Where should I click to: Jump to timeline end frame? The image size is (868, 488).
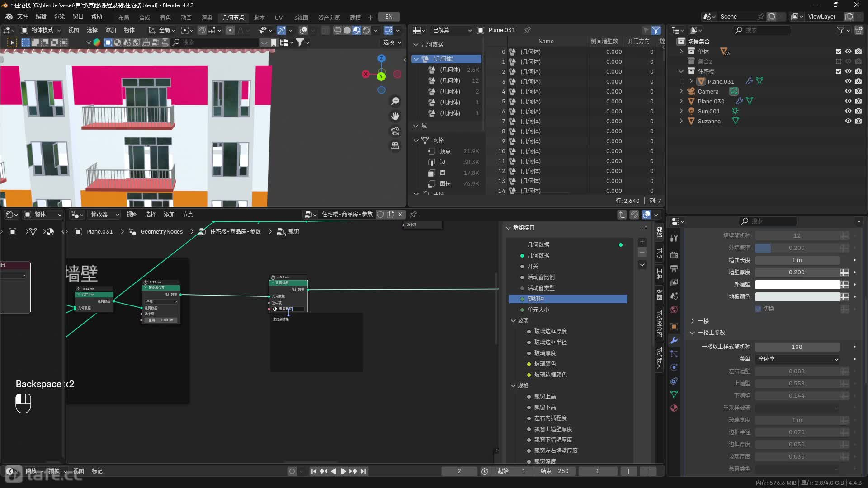[363, 471]
